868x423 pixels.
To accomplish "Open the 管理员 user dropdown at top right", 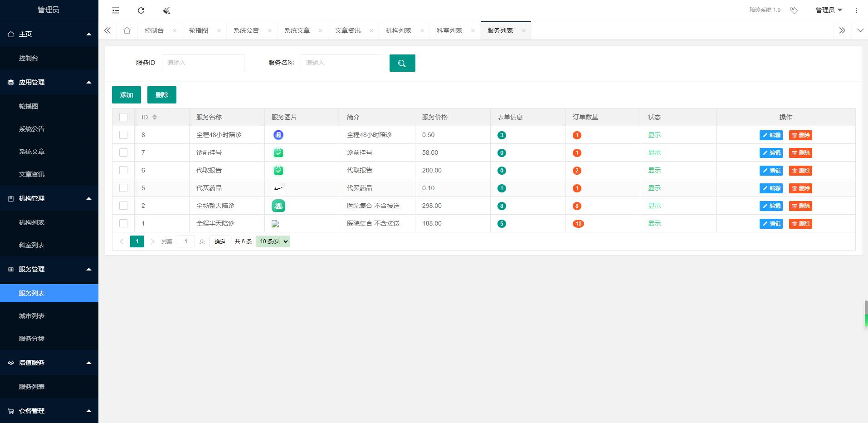I will (x=829, y=10).
